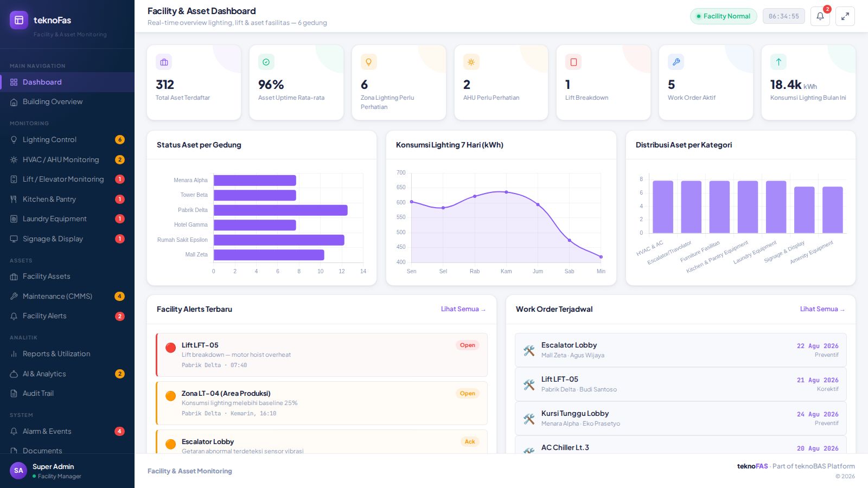Viewport: 868px width, 488px height.
Task: Click the Konsumsi Lighting arrow-up icon
Action: (x=778, y=62)
